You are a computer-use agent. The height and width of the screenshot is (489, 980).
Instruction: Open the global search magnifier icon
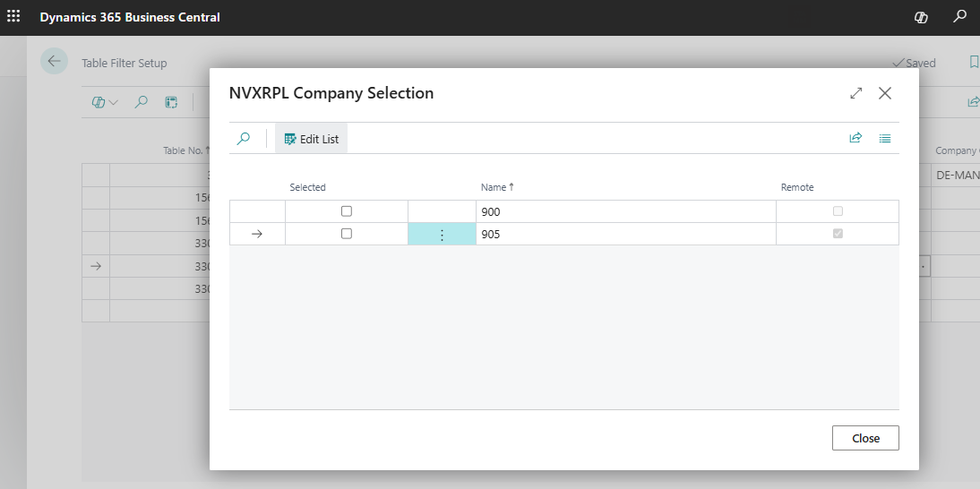tap(959, 17)
